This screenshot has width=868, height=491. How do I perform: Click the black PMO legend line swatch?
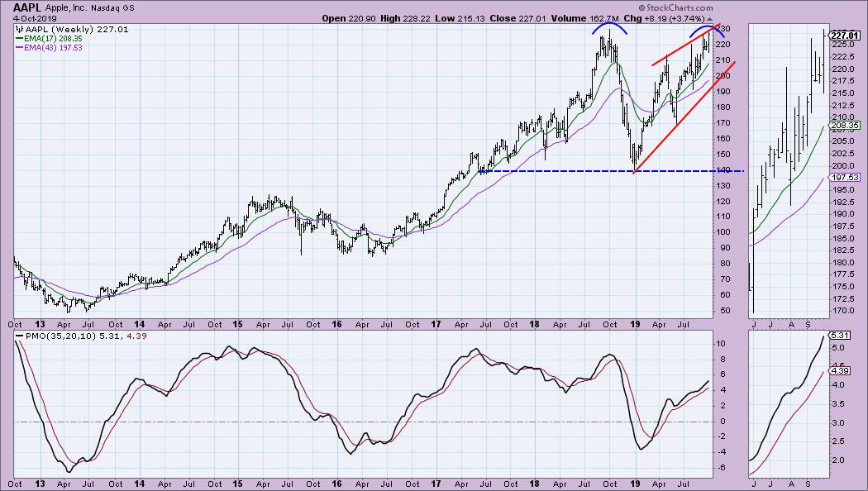[x=20, y=336]
